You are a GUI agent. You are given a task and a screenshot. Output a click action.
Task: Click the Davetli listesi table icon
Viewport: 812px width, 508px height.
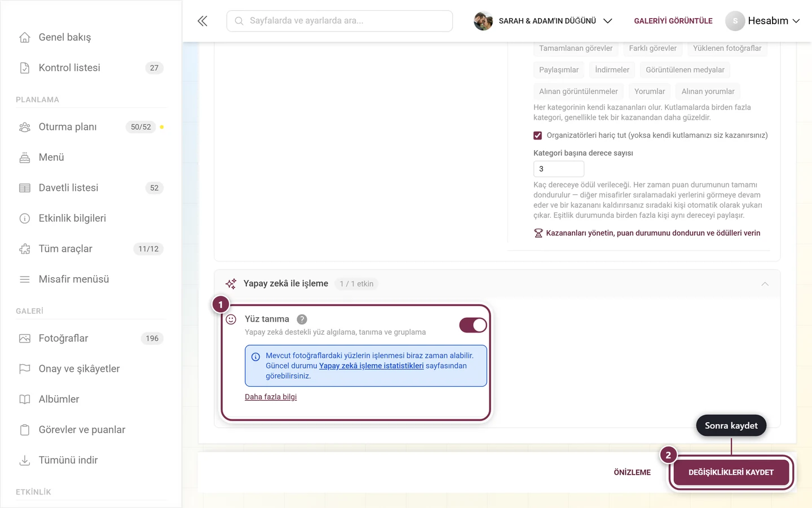[x=25, y=188]
